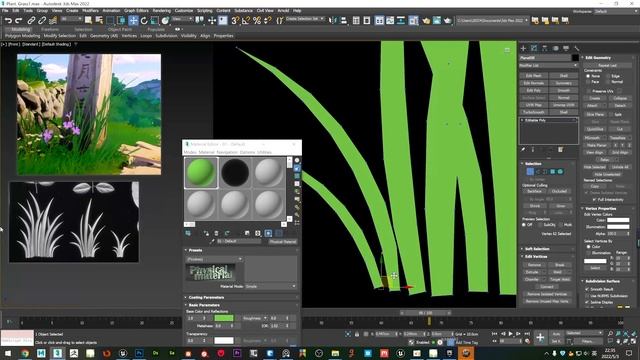Open Navigation menu in Material Editor

[x=227, y=152]
